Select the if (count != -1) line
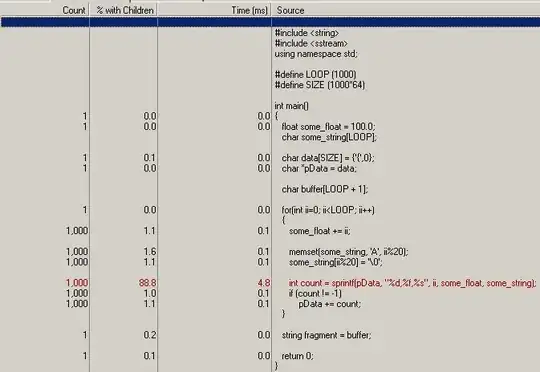Viewport: 540px width, 372px height. click(x=315, y=293)
